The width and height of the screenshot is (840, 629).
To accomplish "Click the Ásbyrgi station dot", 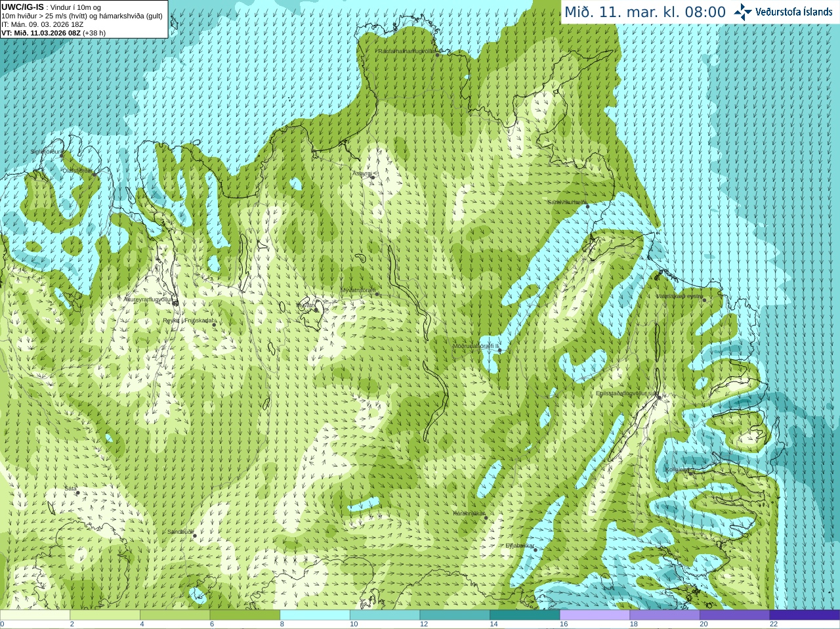I will [x=373, y=177].
